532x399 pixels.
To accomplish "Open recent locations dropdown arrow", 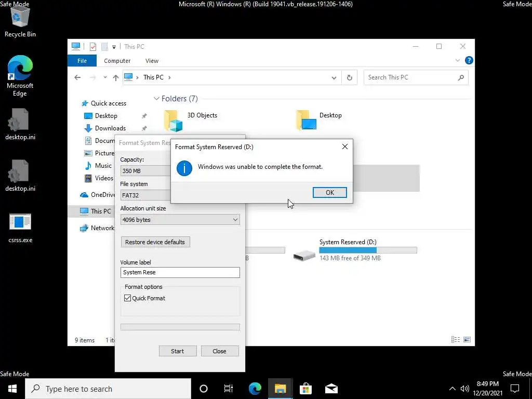I will tap(105, 78).
